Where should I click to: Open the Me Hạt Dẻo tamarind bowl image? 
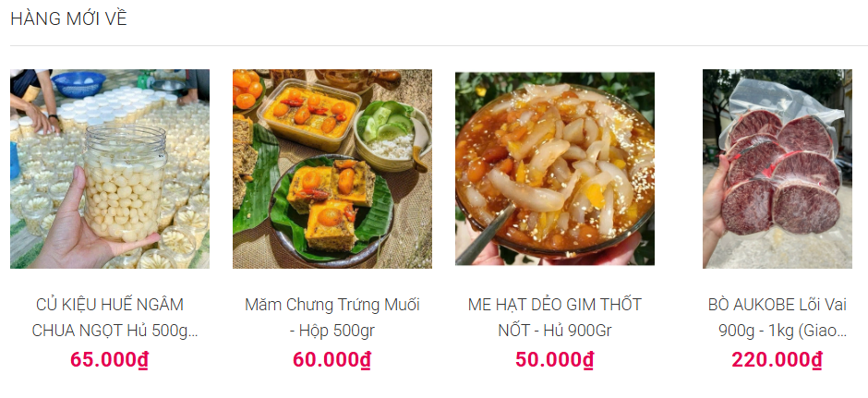point(555,169)
